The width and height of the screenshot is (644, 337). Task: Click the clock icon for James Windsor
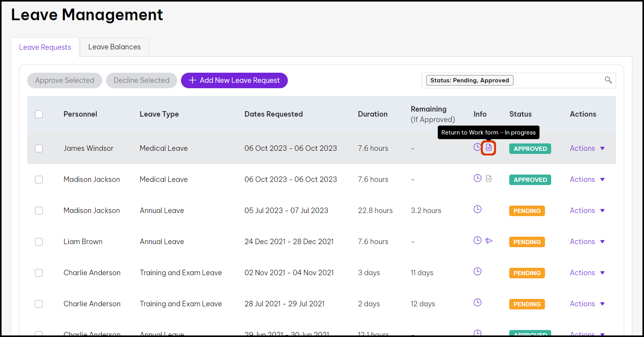pyautogui.click(x=477, y=147)
